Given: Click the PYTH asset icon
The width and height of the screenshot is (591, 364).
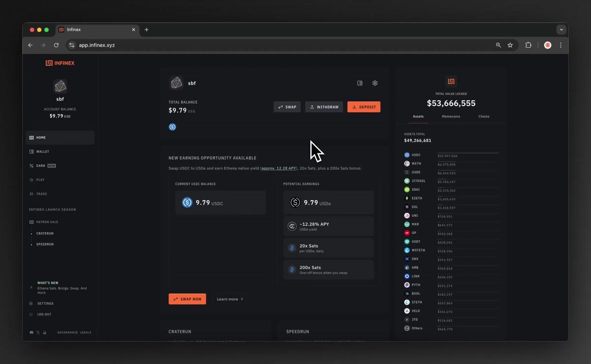Looking at the screenshot, I should [x=407, y=285].
